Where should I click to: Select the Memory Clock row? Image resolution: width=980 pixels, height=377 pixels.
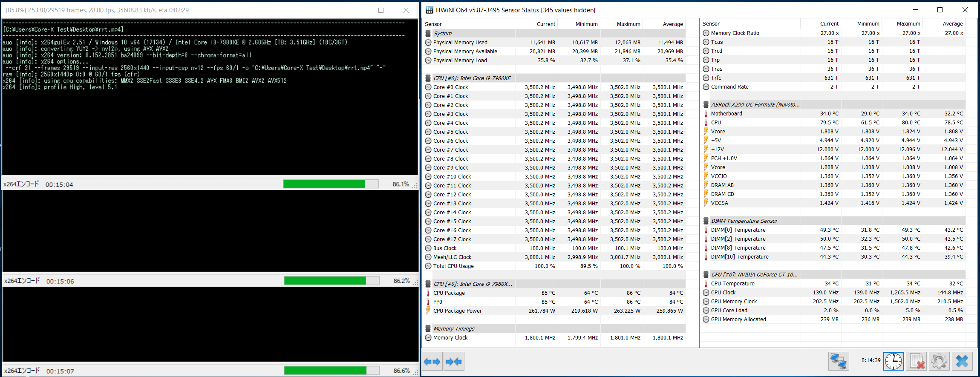pos(554,337)
